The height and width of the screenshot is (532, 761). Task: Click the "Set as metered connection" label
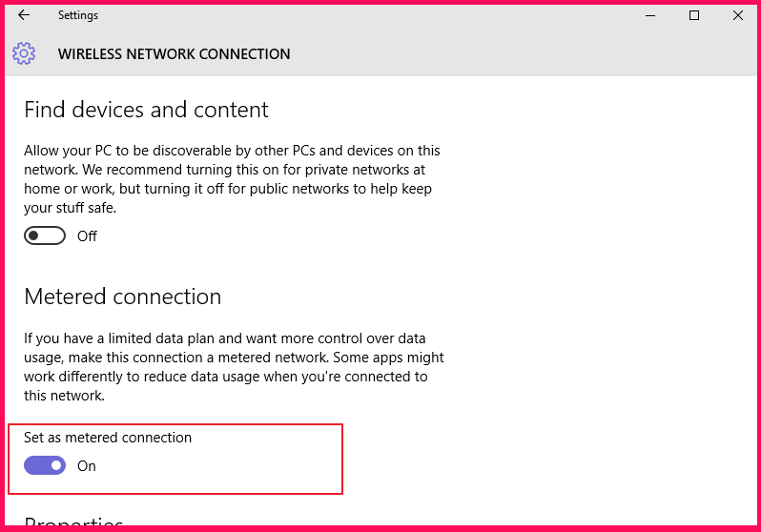(108, 438)
